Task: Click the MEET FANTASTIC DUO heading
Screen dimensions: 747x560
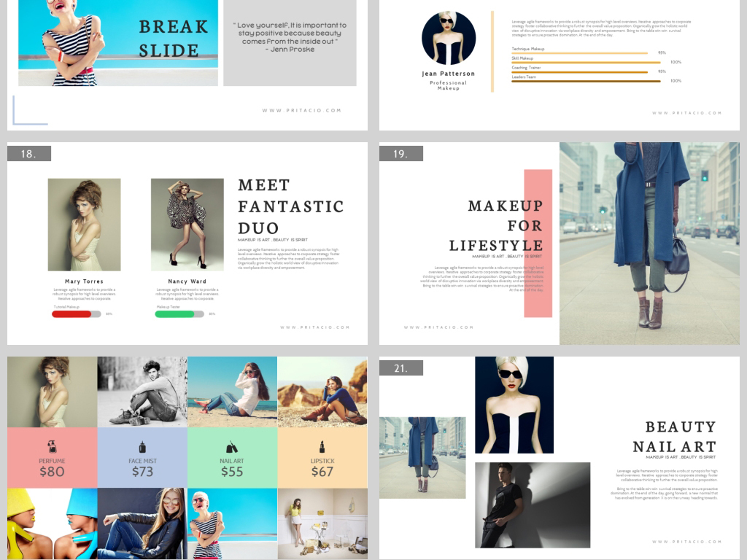Action: pos(290,206)
